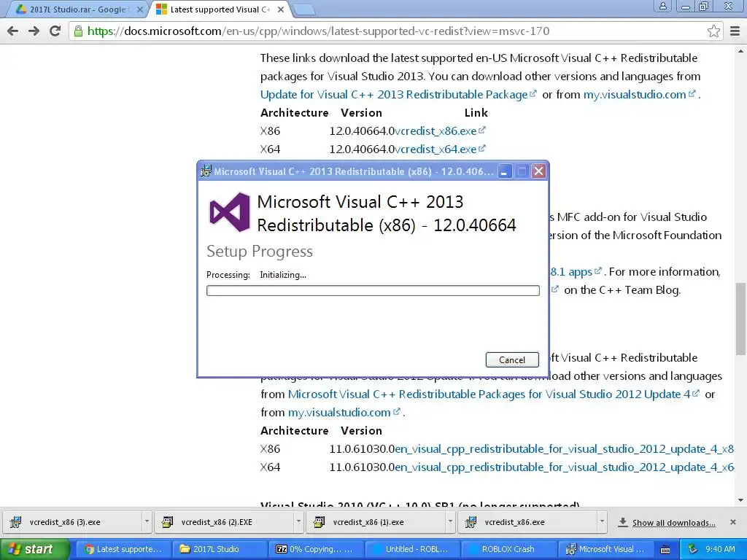
Task: Open 0% Copying 7-Zip taskbar item
Action: (315, 550)
